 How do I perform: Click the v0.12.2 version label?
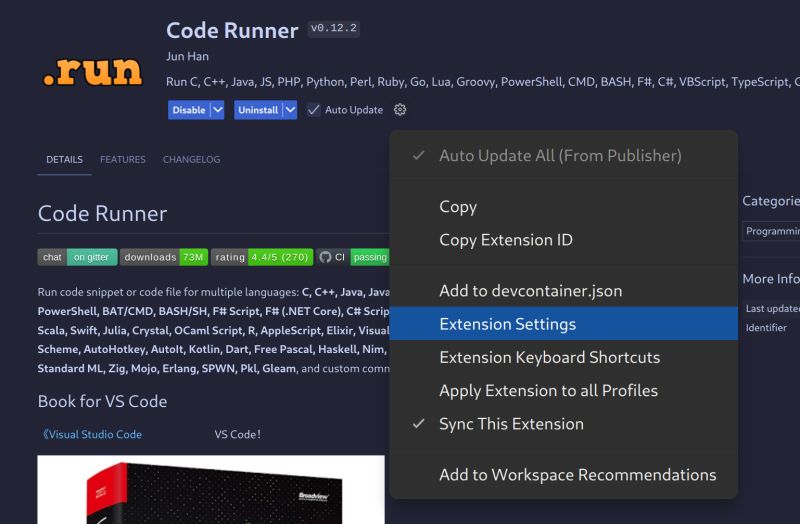[334, 29]
